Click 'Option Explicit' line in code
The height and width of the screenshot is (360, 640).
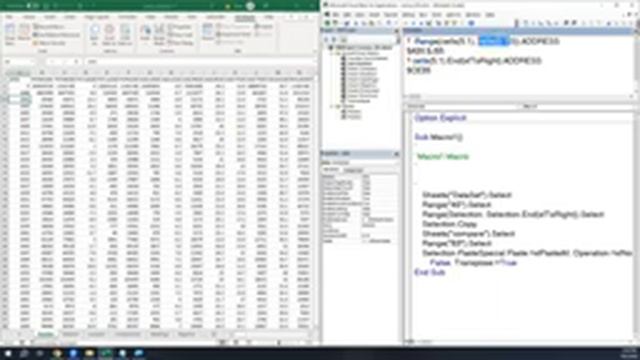pyautogui.click(x=440, y=118)
